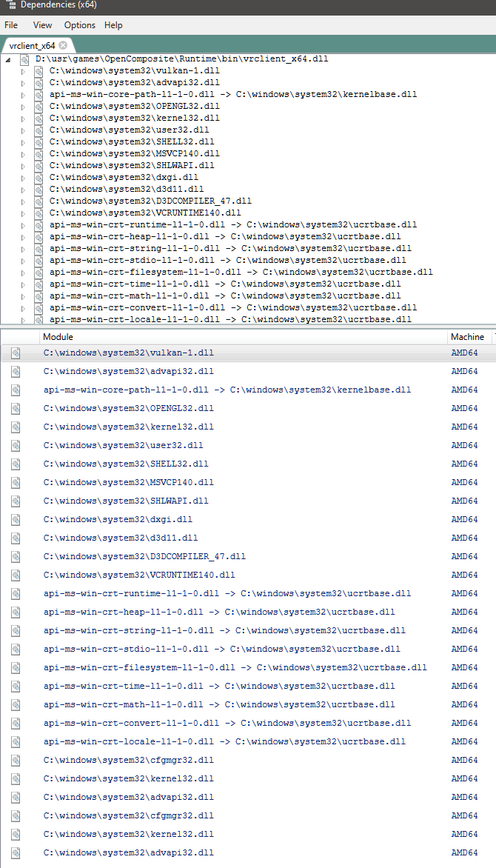Click the tree icon beside SHELL32.dll
496x868 pixels.
click(x=38, y=141)
